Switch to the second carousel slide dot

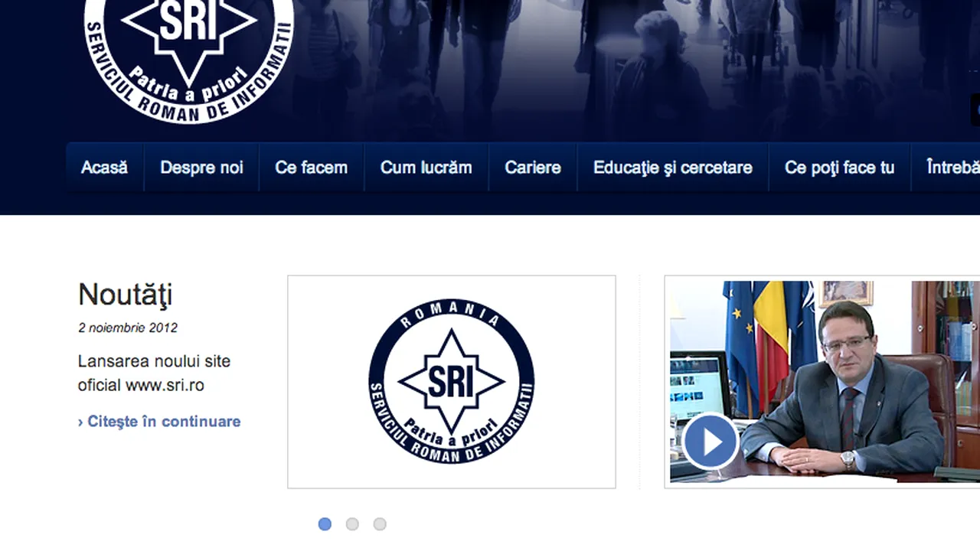pyautogui.click(x=352, y=524)
